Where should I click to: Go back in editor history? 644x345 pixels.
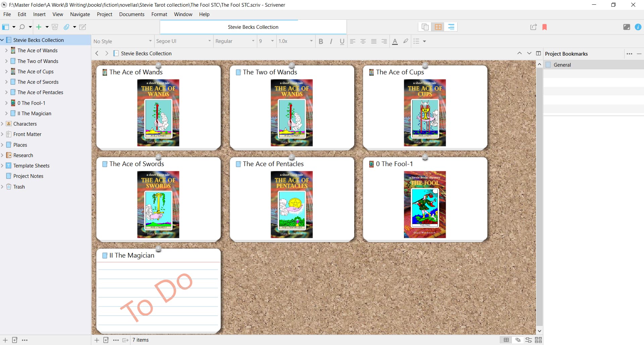pos(97,53)
